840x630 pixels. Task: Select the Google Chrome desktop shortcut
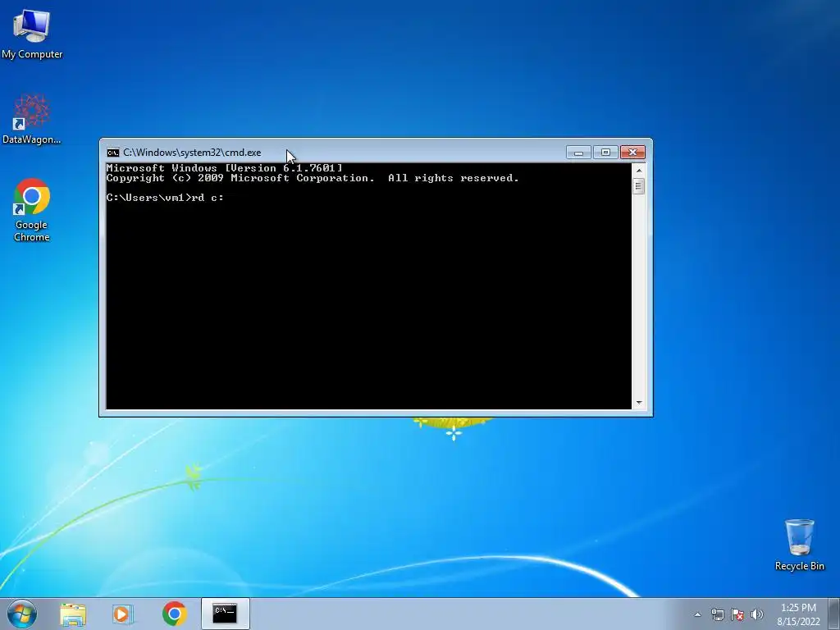pos(32,210)
